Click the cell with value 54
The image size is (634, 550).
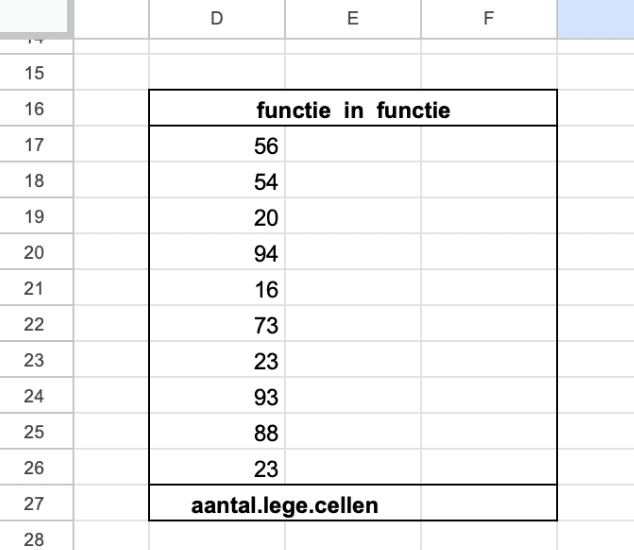pyautogui.click(x=217, y=181)
